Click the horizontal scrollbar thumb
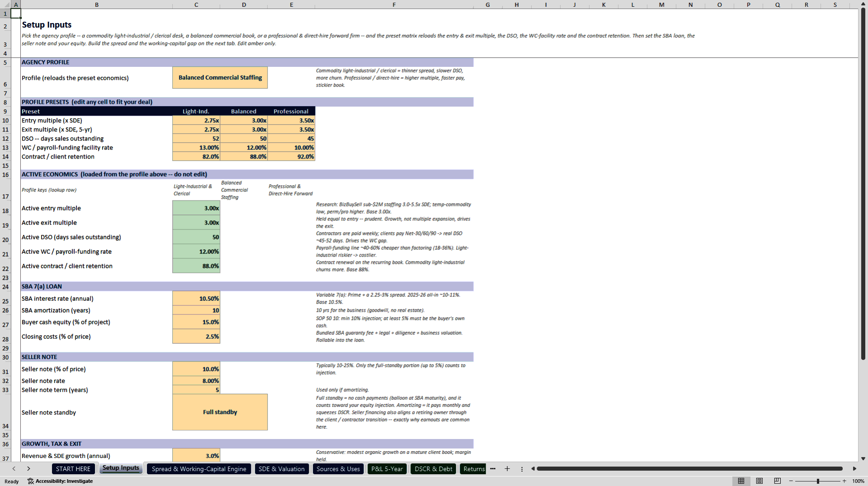The image size is (868, 486). 690,469
